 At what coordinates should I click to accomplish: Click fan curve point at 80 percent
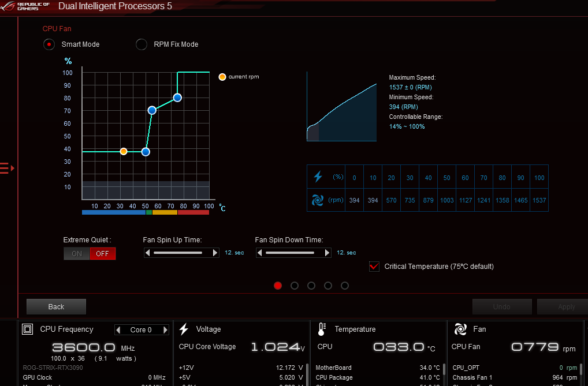pos(177,98)
